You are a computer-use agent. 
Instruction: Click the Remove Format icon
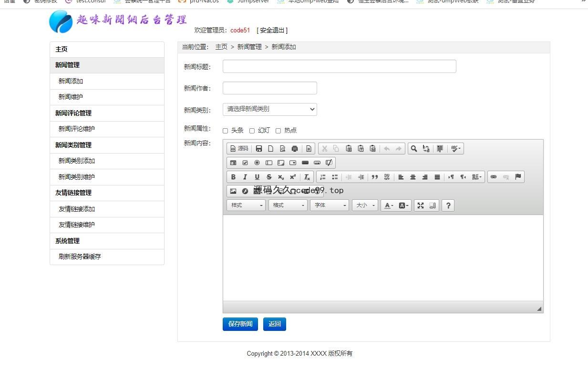(x=307, y=177)
